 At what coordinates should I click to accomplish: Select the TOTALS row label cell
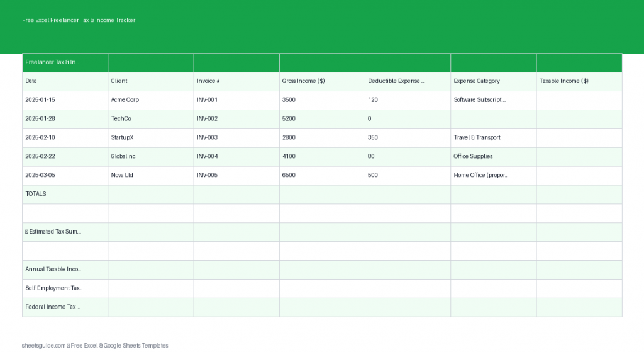point(65,194)
